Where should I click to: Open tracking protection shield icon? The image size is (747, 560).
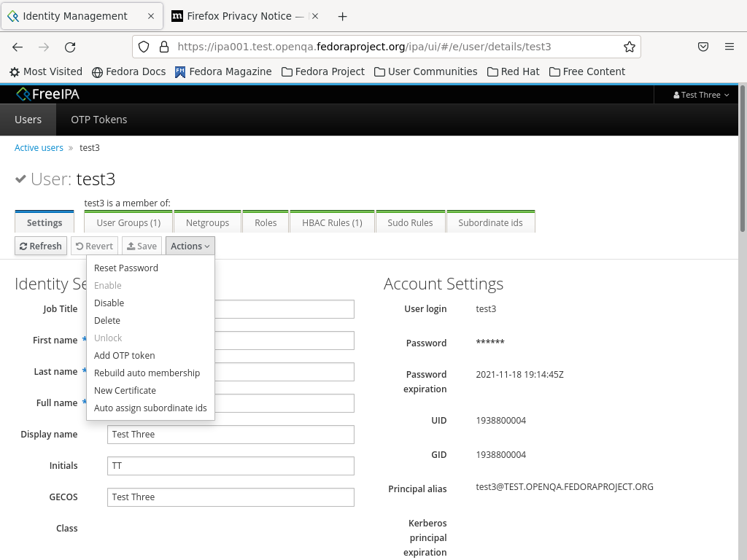point(144,47)
